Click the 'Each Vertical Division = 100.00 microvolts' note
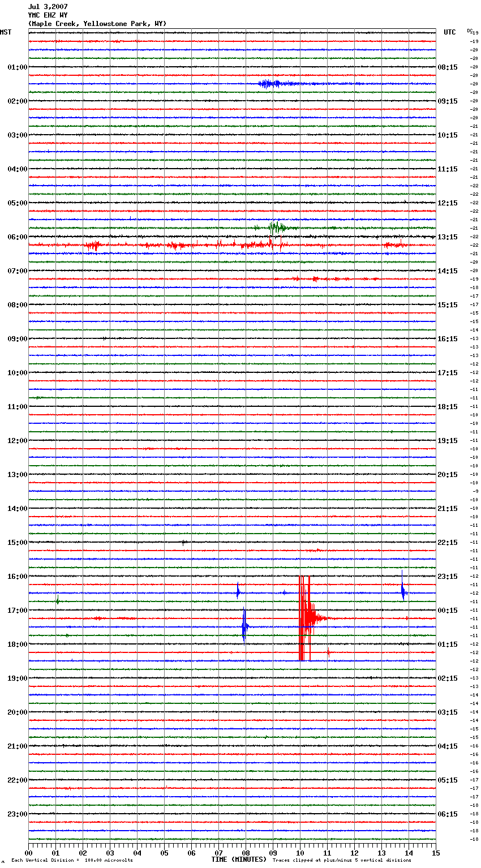This screenshot has width=481, height=868. click(72, 861)
